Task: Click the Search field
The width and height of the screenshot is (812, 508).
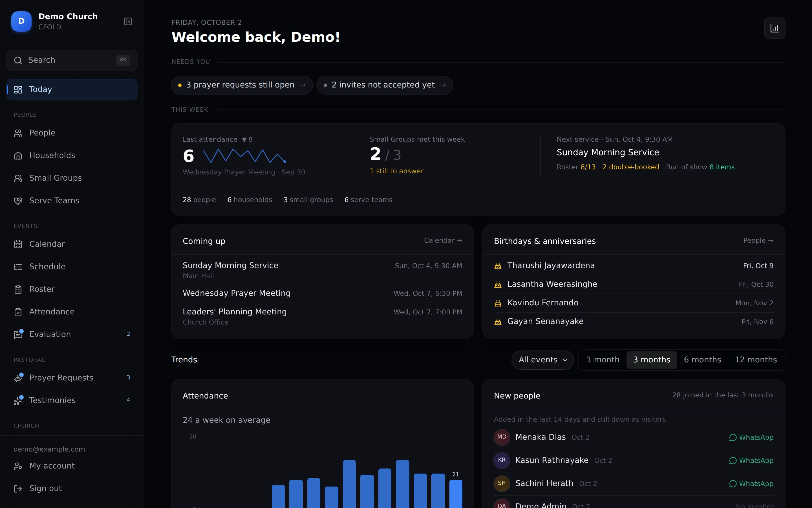Action: point(72,60)
